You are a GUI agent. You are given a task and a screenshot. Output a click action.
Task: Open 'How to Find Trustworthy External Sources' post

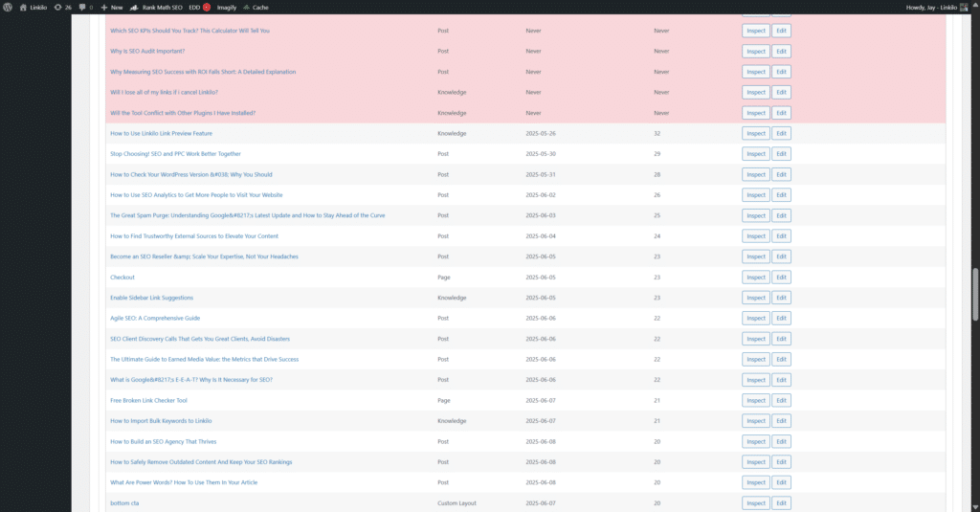click(x=194, y=236)
